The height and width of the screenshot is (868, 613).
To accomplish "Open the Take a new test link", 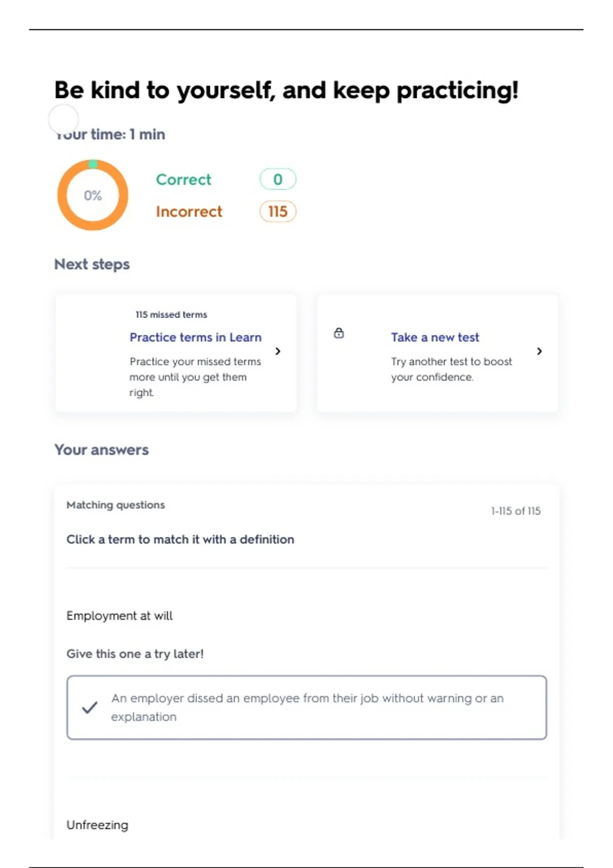I will (x=435, y=337).
